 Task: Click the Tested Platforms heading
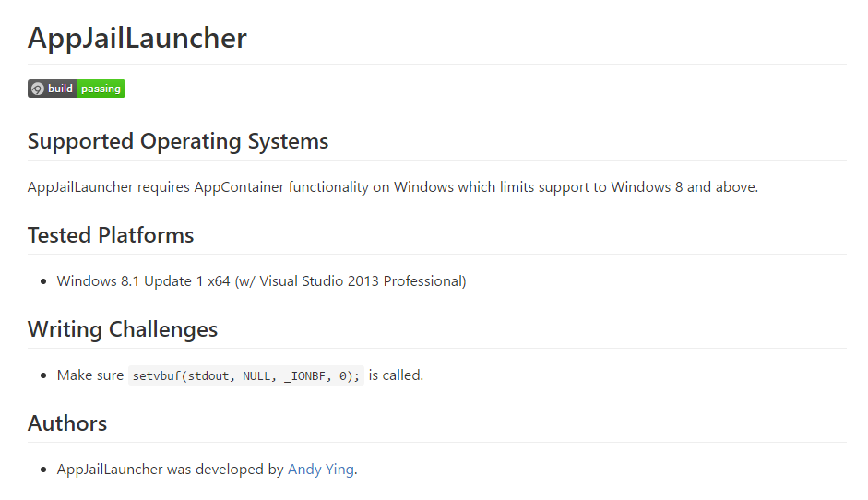[x=111, y=235]
